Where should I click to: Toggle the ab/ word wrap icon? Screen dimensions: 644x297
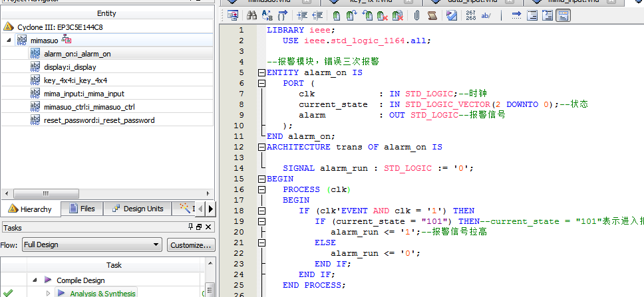pos(486,15)
